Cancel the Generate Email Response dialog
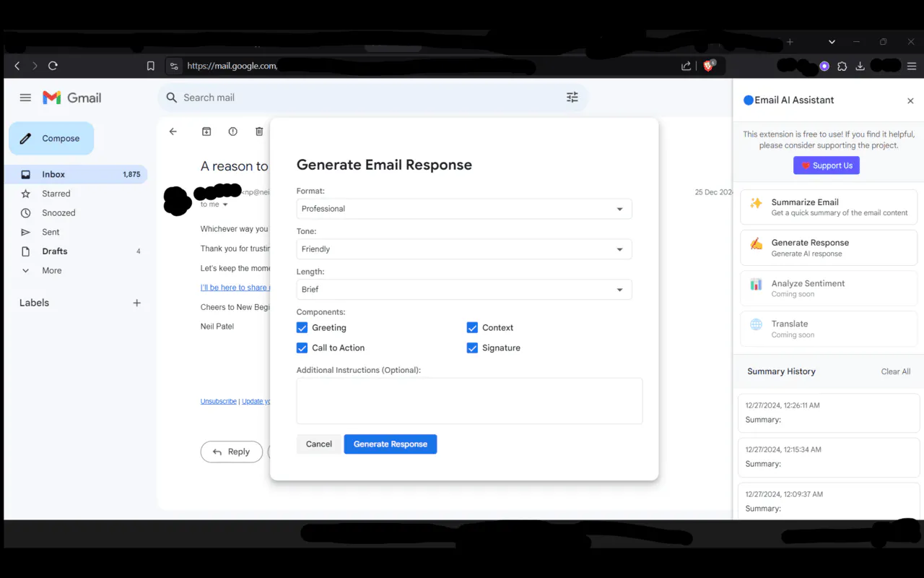This screenshot has width=924, height=578. (x=318, y=444)
